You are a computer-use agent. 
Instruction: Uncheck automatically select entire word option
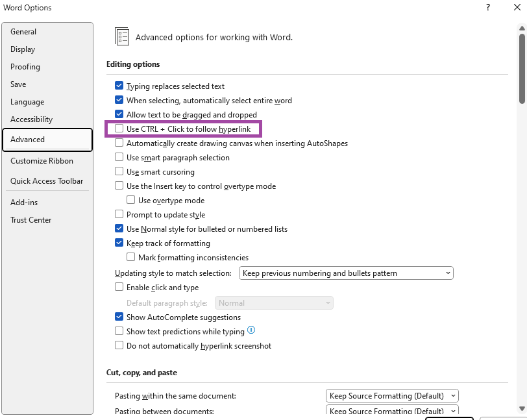pyautogui.click(x=119, y=100)
